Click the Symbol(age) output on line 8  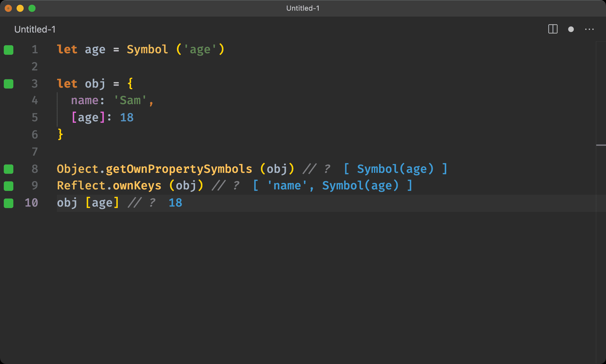(x=395, y=169)
